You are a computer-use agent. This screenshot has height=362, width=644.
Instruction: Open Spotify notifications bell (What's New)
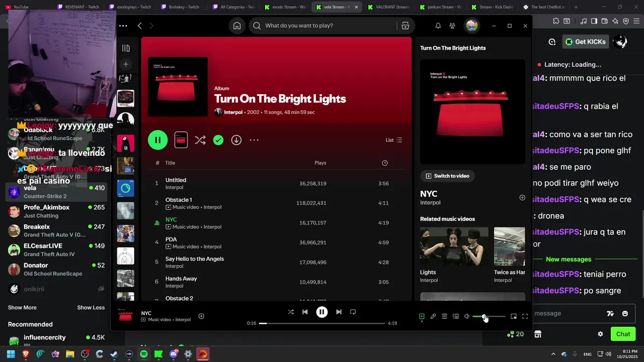tap(438, 26)
